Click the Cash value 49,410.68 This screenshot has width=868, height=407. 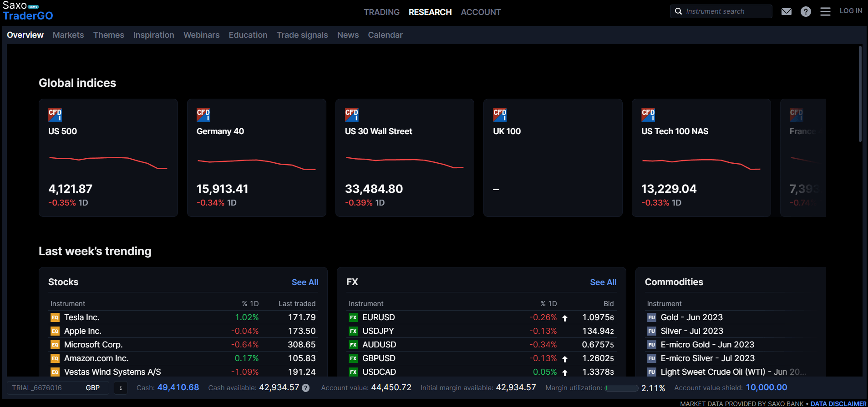click(x=178, y=387)
